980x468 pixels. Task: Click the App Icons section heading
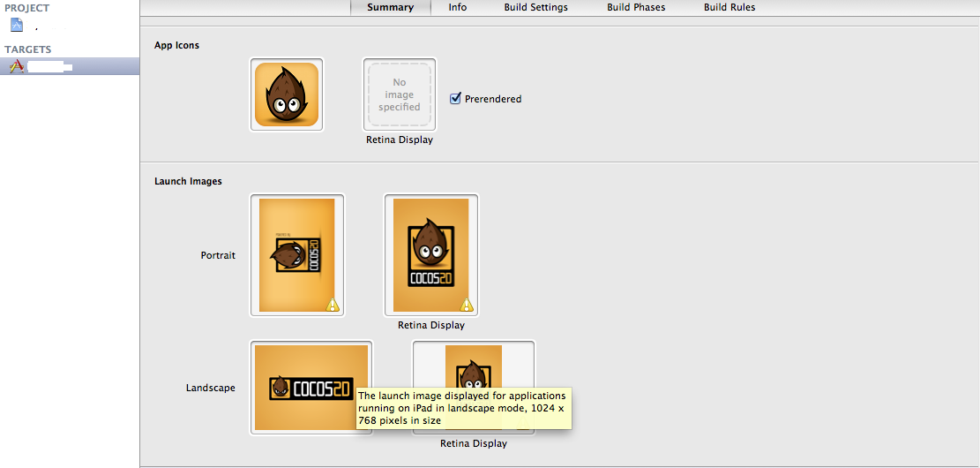(x=177, y=45)
